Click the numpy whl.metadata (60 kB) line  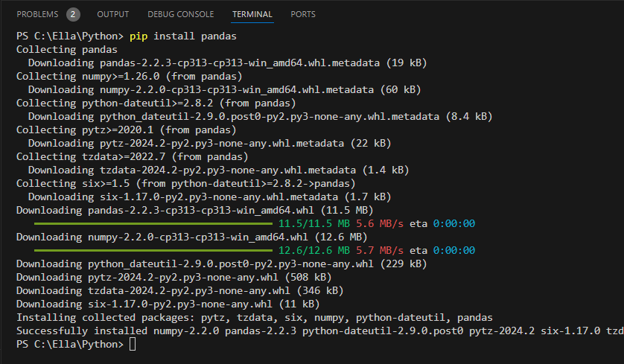click(x=224, y=90)
